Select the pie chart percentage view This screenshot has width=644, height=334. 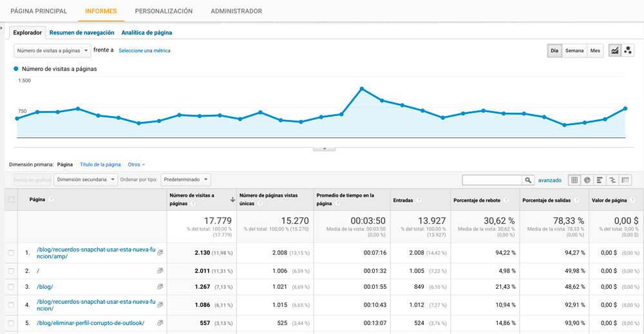pyautogui.click(x=587, y=180)
